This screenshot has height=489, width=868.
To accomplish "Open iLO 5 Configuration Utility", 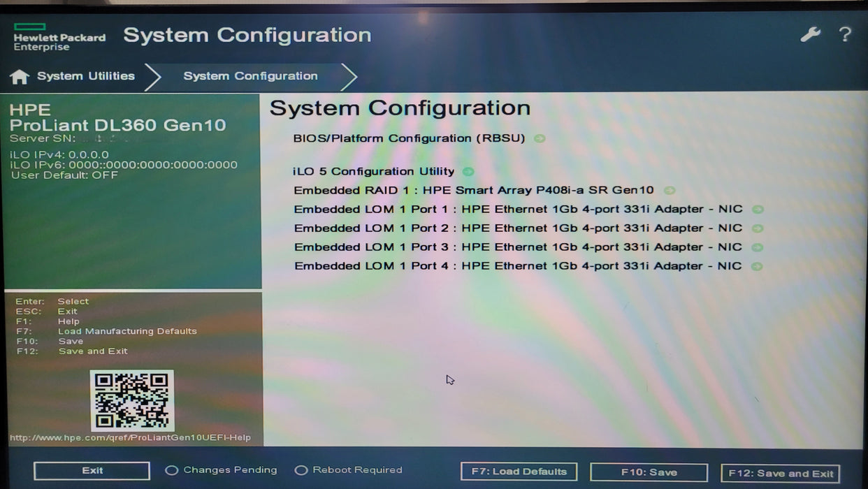I will 374,171.
